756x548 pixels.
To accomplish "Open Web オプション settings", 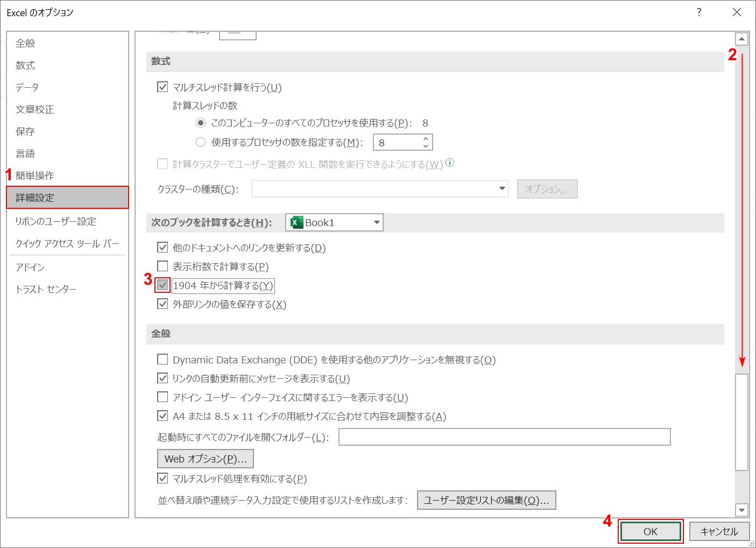I will (x=205, y=458).
